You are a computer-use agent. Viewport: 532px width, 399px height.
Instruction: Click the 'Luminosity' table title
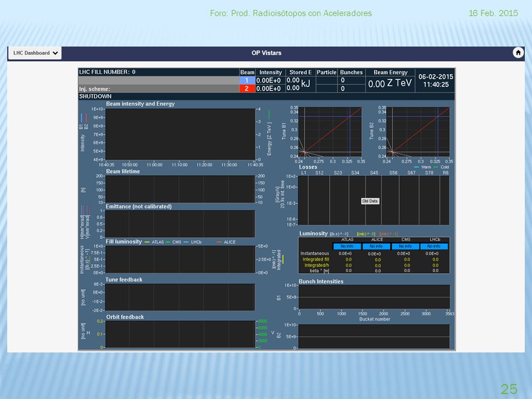click(x=313, y=233)
